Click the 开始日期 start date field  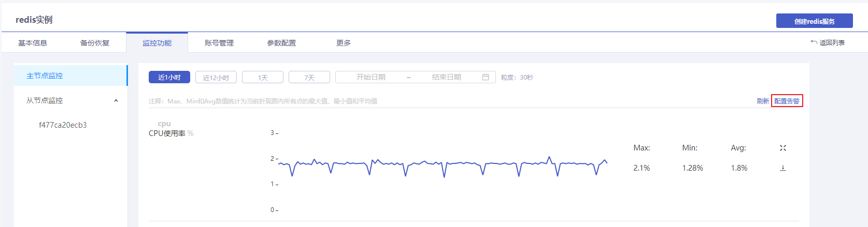tap(371, 77)
